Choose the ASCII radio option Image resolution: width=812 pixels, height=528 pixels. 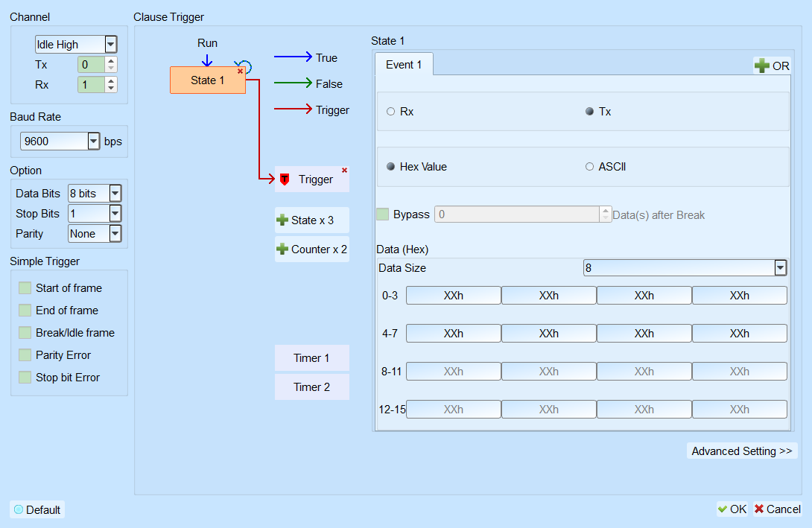(589, 167)
